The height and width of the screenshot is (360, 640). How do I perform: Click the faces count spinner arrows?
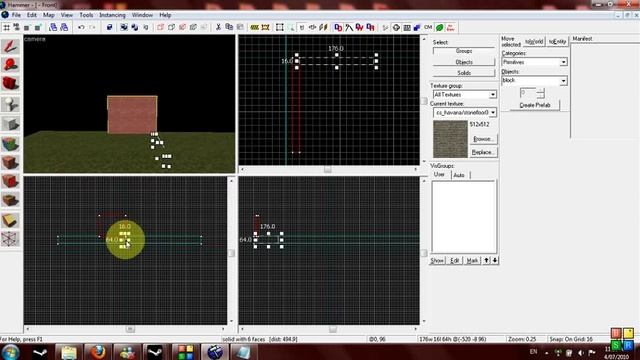tap(540, 93)
